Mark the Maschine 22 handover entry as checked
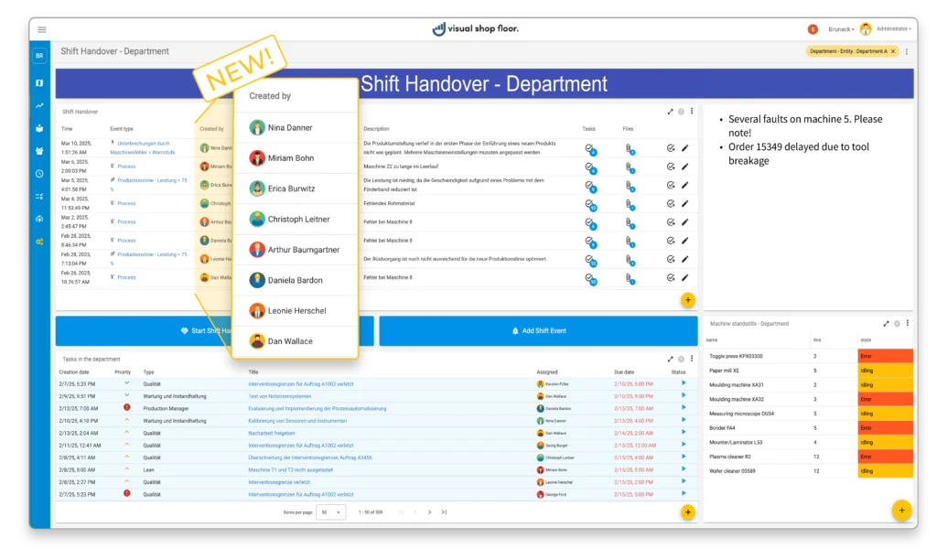This screenshot has width=937, height=560. coord(671,167)
